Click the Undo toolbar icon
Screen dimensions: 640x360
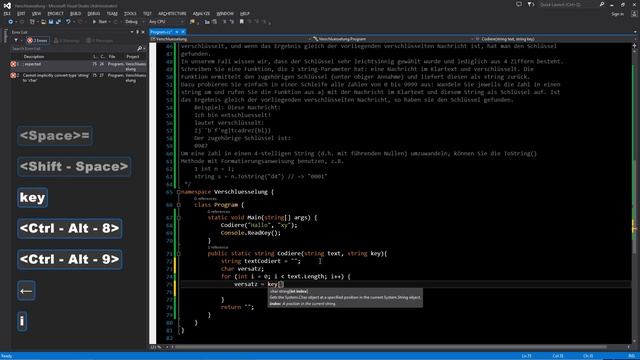coord(68,22)
